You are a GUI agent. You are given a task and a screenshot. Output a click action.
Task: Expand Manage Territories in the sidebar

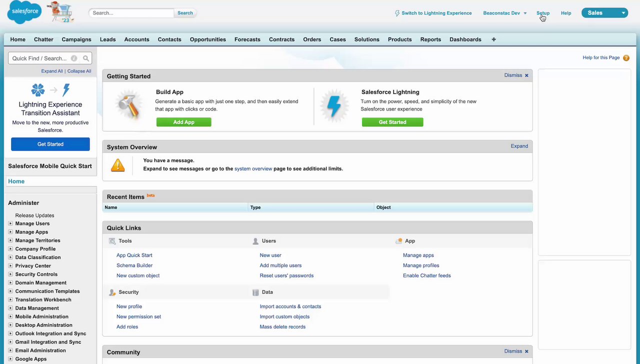point(10,240)
